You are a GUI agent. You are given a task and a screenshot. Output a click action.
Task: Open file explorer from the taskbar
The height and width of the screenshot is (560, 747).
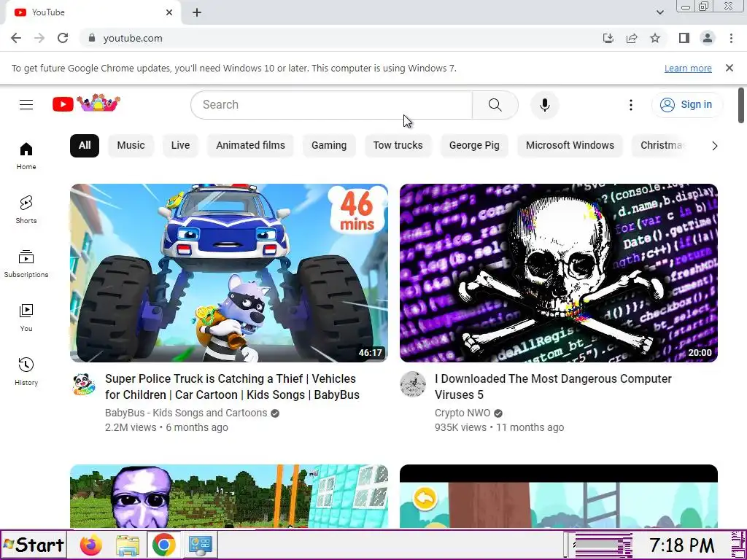pyautogui.click(x=128, y=545)
